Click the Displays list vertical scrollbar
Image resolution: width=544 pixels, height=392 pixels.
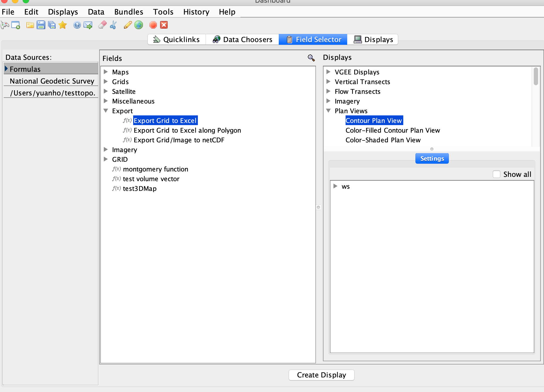pyautogui.click(x=536, y=77)
